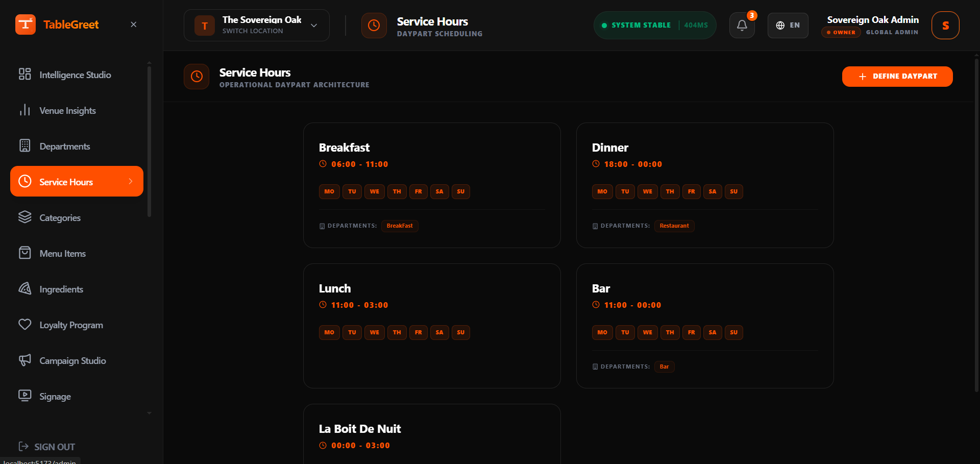
Task: Toggle FR day on Lunch card
Action: point(419,332)
